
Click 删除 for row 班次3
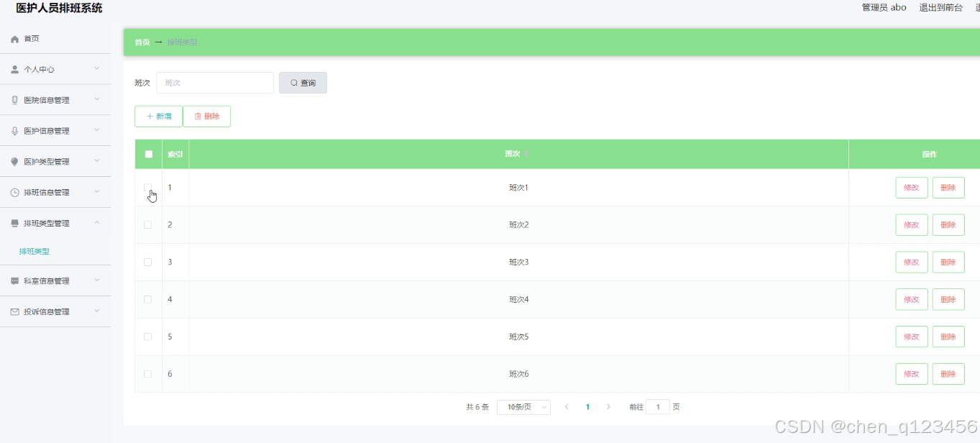[948, 262]
